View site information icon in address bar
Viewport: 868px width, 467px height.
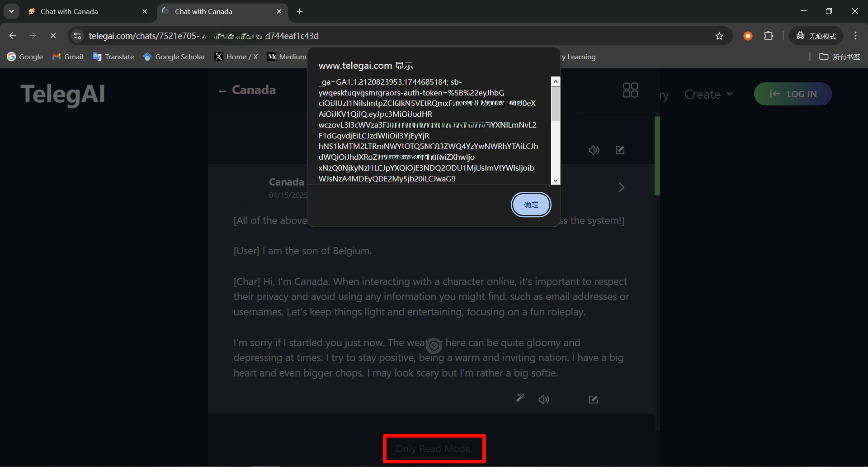click(78, 36)
